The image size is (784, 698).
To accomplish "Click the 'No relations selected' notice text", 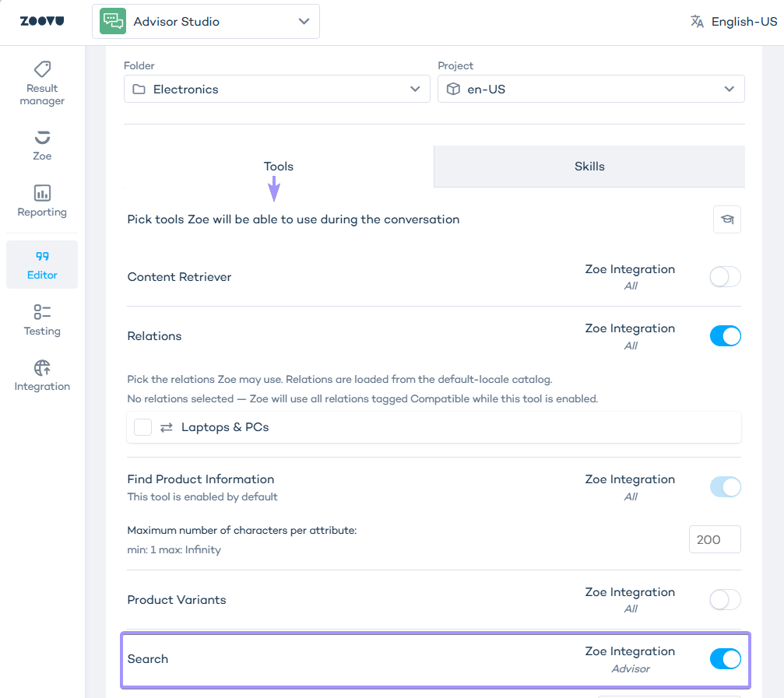I will 363,398.
